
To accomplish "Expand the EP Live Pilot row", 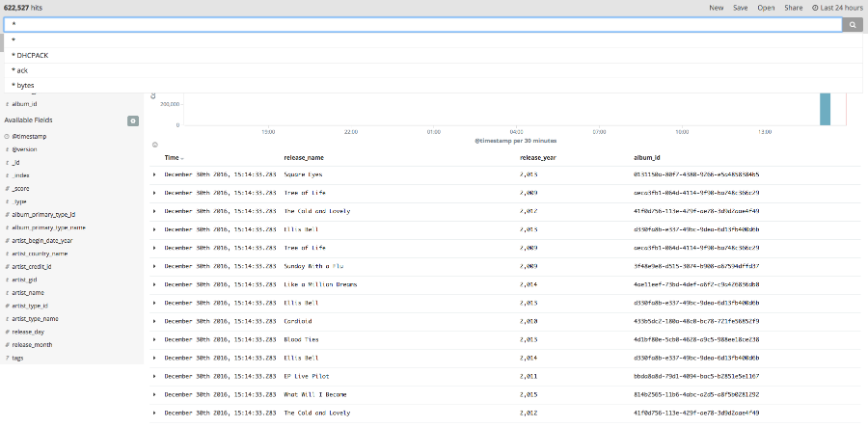I will tap(154, 376).
